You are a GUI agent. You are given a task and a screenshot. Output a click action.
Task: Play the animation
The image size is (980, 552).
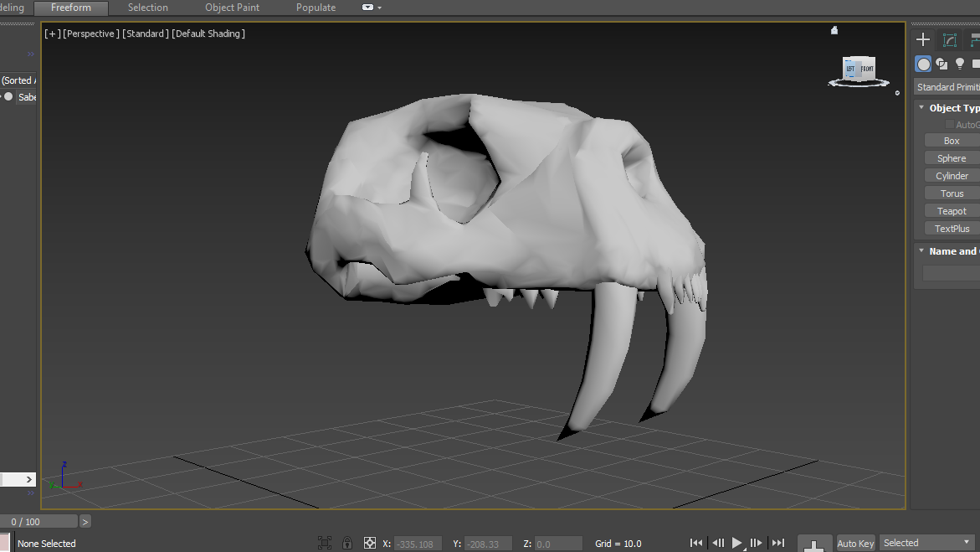coord(737,543)
